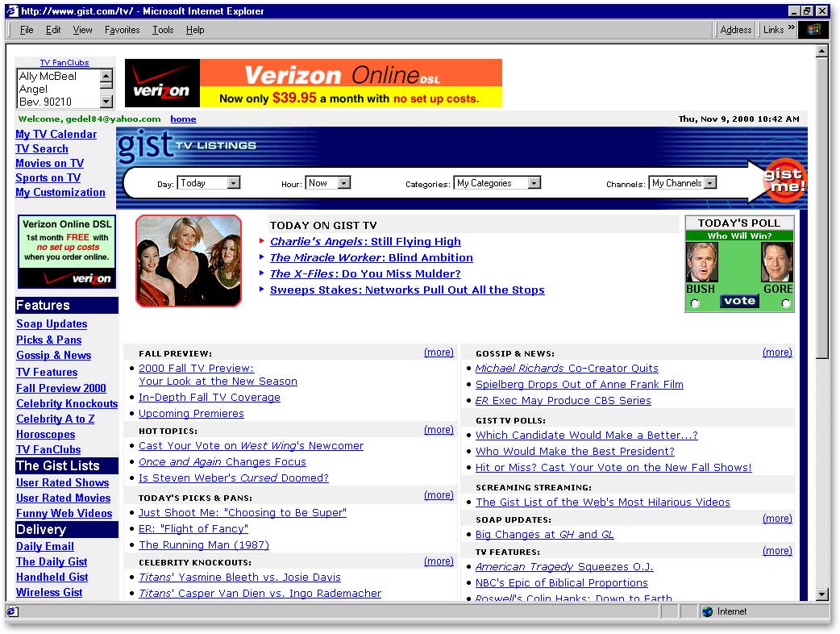Viewport: 840px width, 634px height.
Task: Click the Internet zone globe icon
Action: (707, 611)
